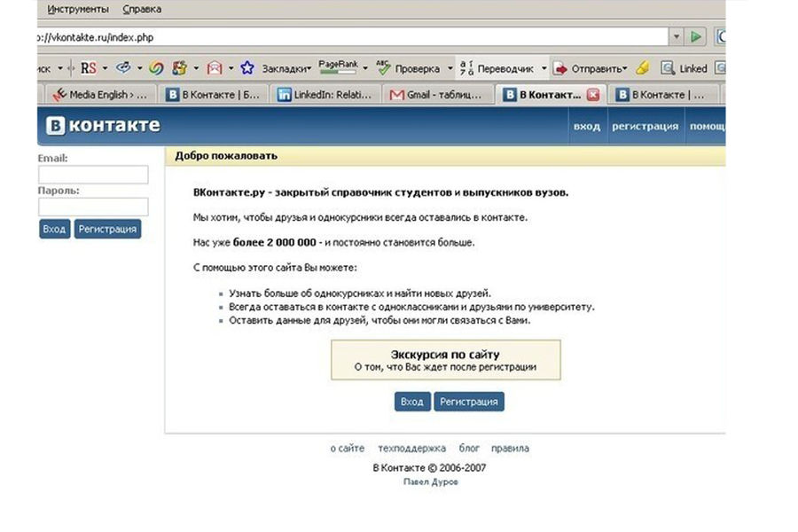Open the Инструменты menu
The width and height of the screenshot is (798, 532).
pyautogui.click(x=78, y=9)
